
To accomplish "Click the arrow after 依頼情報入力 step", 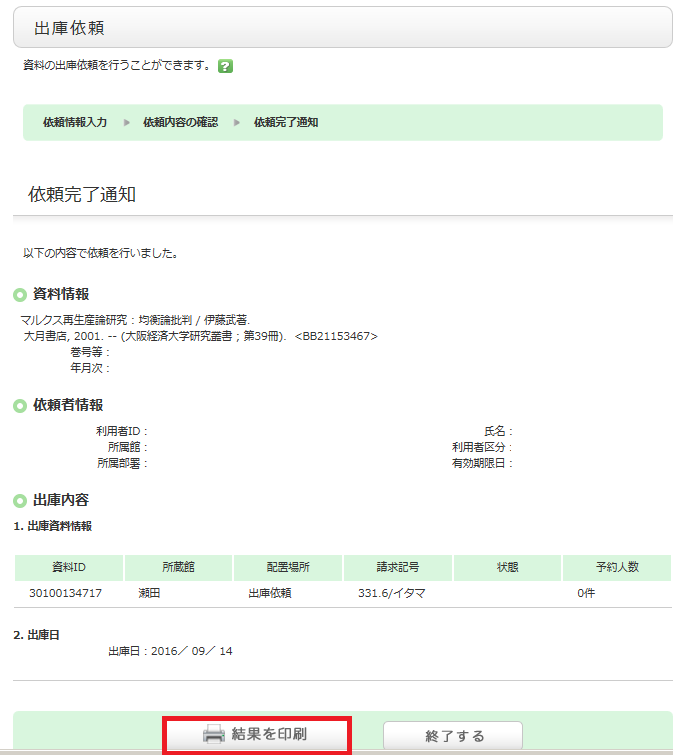I will pos(126,122).
